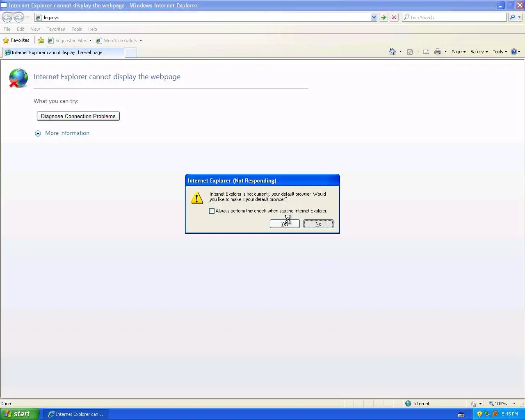Click the Windows start button
The image size is (525, 420).
pos(20,414)
